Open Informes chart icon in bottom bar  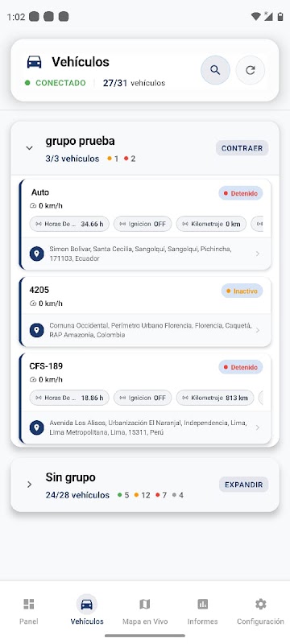coord(202,604)
